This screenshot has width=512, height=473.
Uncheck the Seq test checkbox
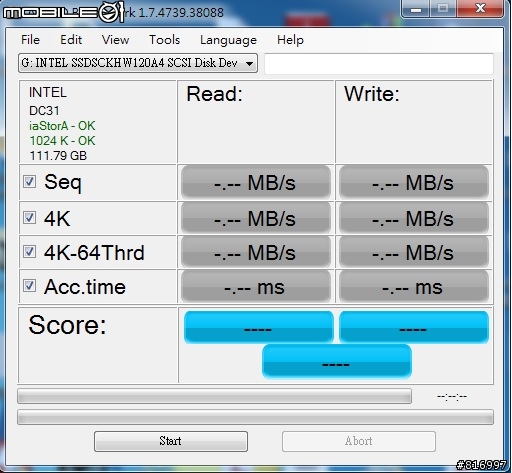(29, 182)
